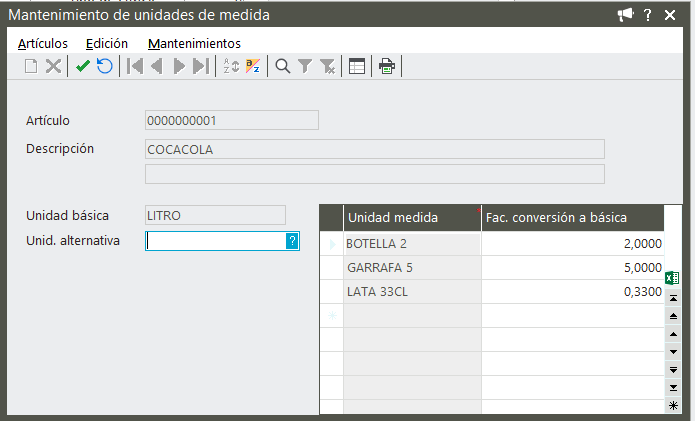Click the Unid. alternativa input field

point(215,241)
